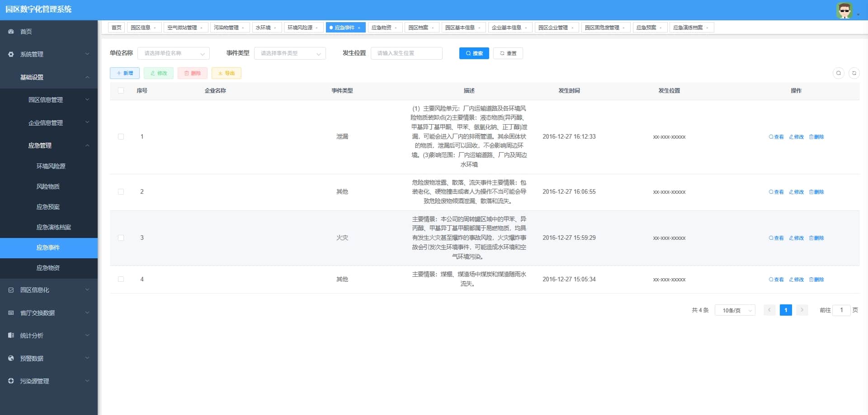Close the 污染物管理 tab
Image resolution: width=868 pixels, height=415 pixels.
coord(243,28)
